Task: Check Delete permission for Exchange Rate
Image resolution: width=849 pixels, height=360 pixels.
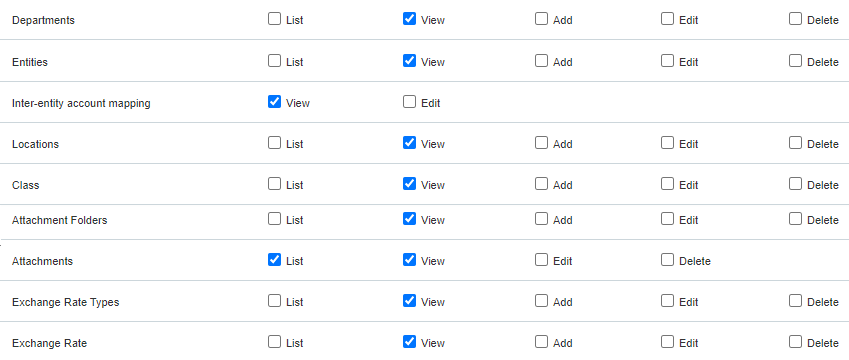Action: 795,342
